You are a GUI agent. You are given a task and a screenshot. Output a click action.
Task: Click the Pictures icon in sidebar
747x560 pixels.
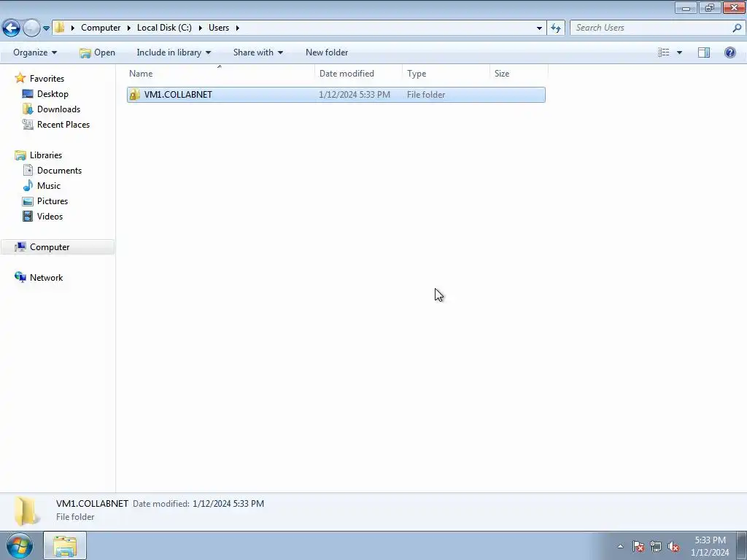coord(28,201)
